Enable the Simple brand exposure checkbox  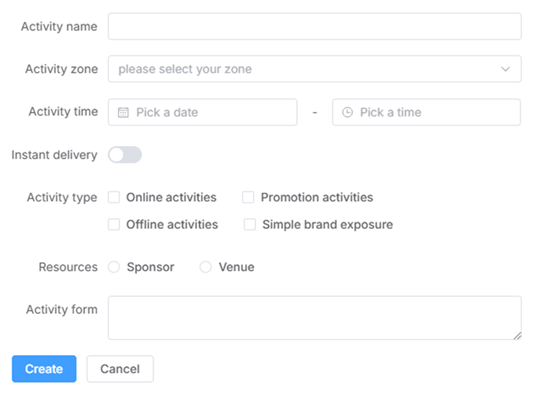click(x=250, y=224)
